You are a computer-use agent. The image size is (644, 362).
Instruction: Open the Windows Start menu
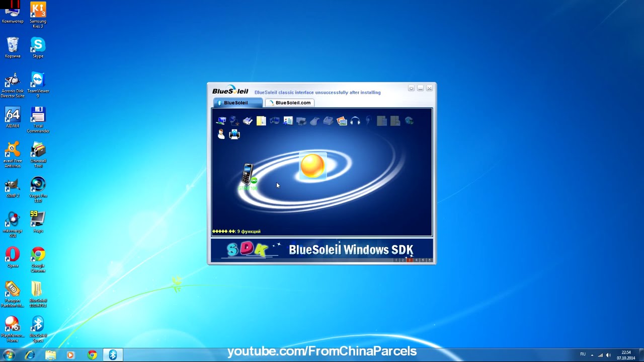9,355
